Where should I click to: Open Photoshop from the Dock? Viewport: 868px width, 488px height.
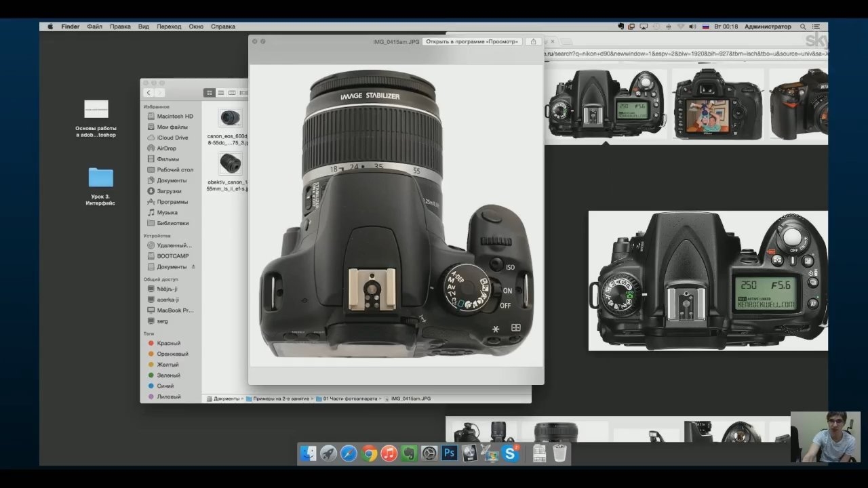(x=449, y=453)
